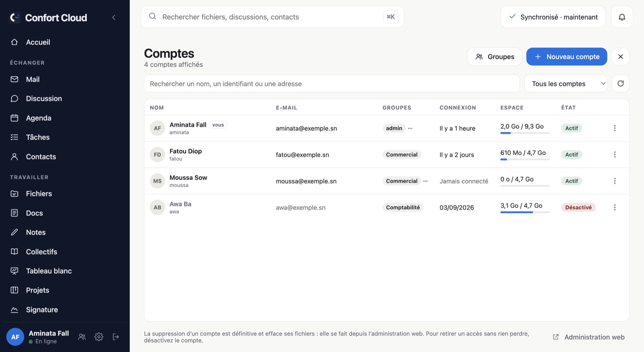The height and width of the screenshot is (352, 644).
Task: Click the Désactivé status badge
Action: click(578, 207)
